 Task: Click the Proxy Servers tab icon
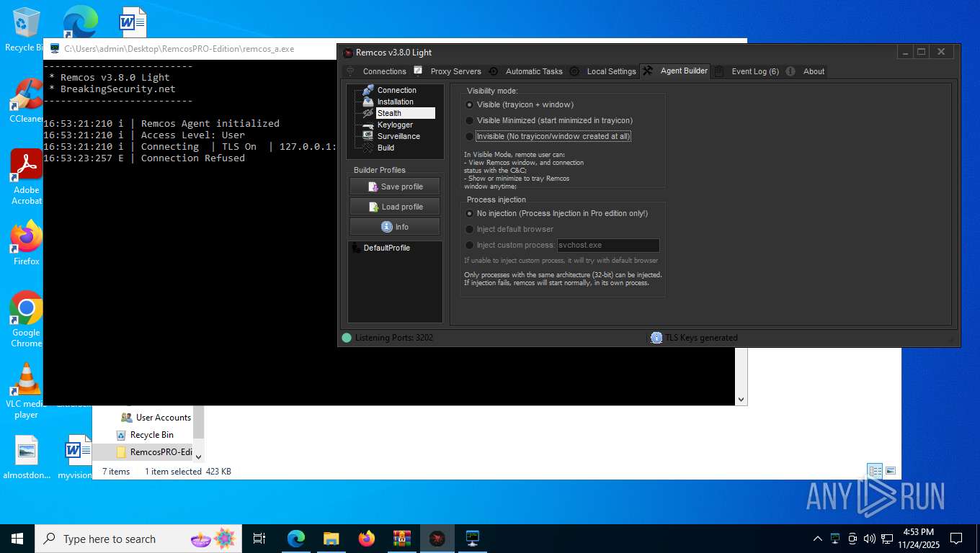418,71
